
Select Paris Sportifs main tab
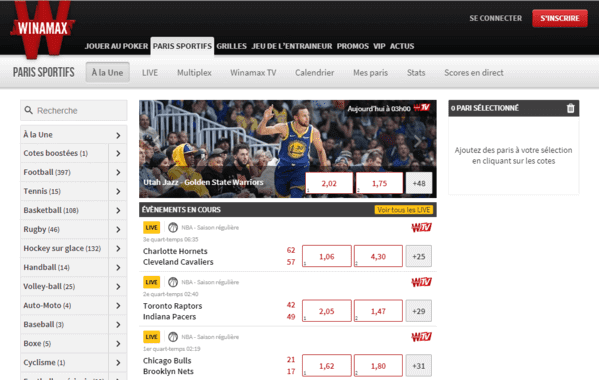coord(182,46)
